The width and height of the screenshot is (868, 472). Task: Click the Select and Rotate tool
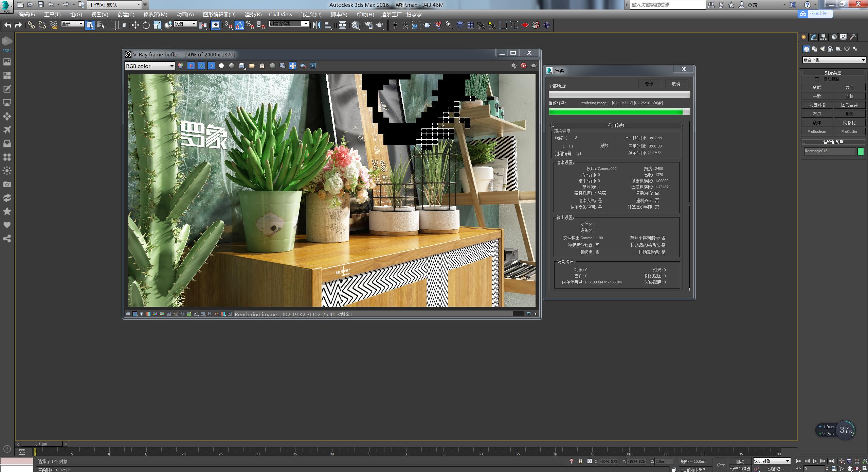click(146, 25)
